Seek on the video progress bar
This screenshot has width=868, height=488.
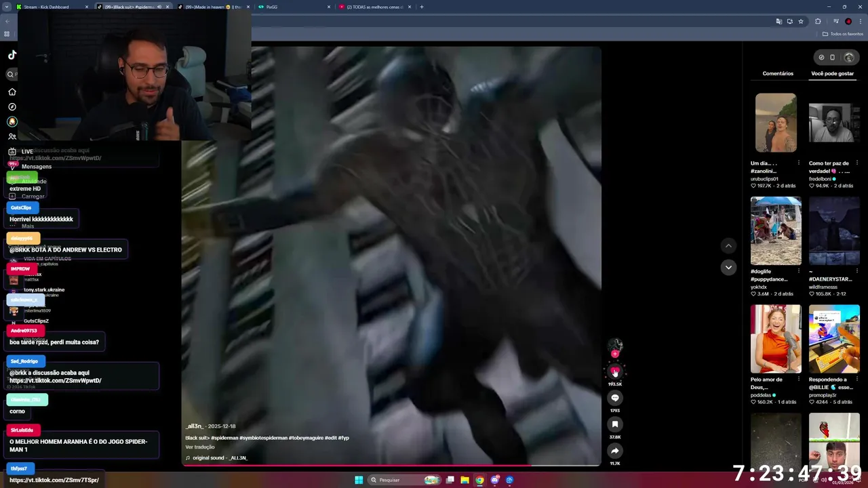pos(391,466)
